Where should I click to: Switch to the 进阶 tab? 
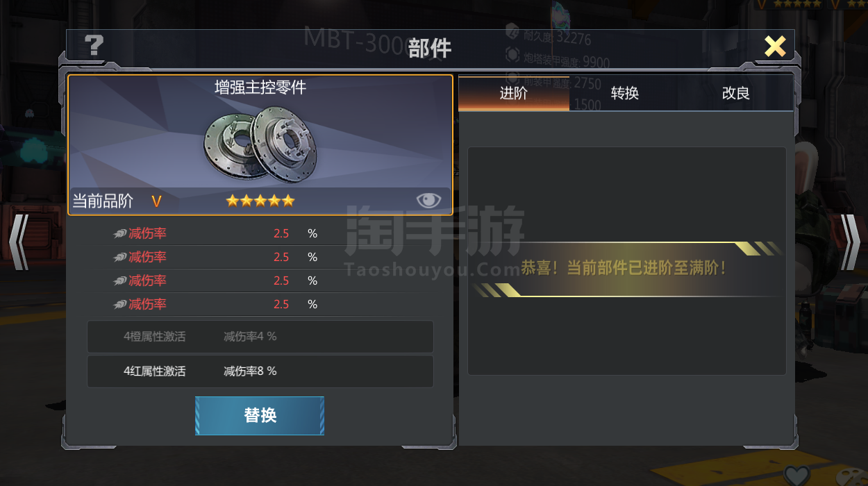click(x=514, y=93)
